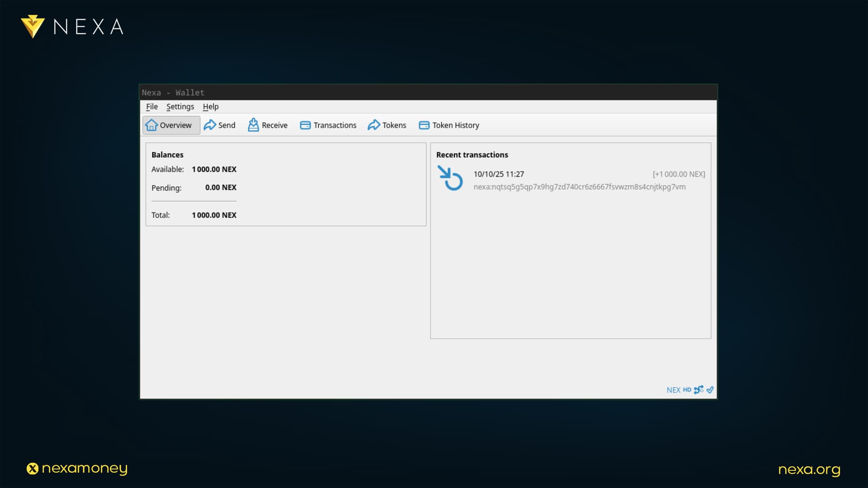Click the +1 000.00 NEX transaction amount
The width and height of the screenshot is (868, 488).
point(679,174)
